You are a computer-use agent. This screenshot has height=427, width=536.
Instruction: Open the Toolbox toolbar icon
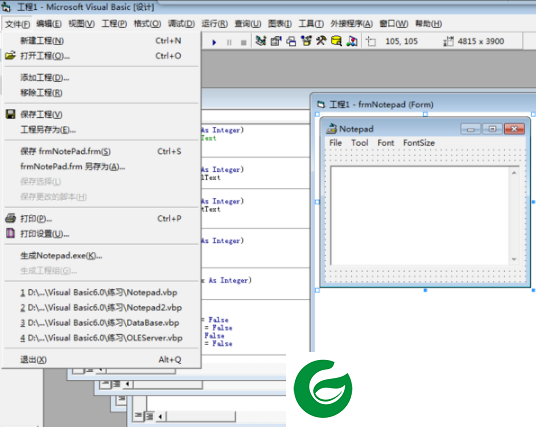pos(321,41)
